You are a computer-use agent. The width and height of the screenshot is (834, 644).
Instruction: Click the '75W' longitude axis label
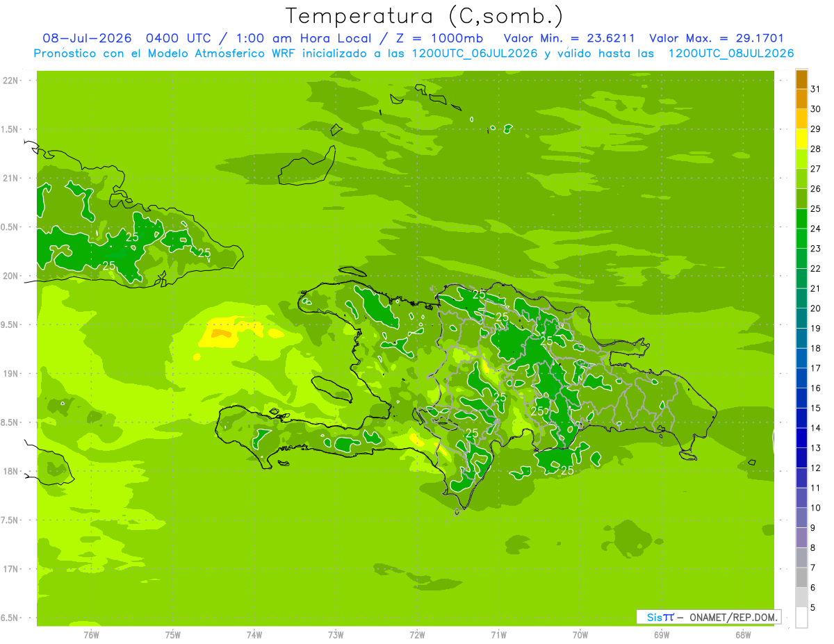[172, 634]
